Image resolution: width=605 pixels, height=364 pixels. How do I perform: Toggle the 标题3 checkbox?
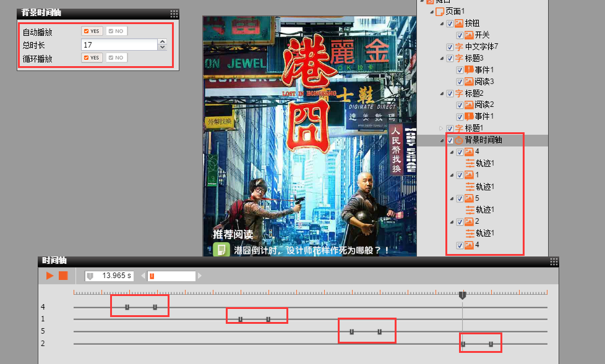click(x=450, y=59)
